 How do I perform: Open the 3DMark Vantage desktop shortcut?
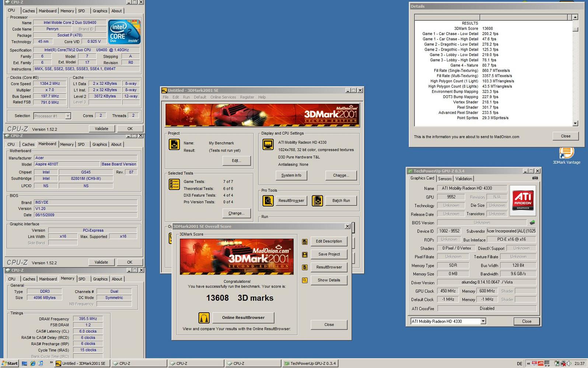click(566, 156)
